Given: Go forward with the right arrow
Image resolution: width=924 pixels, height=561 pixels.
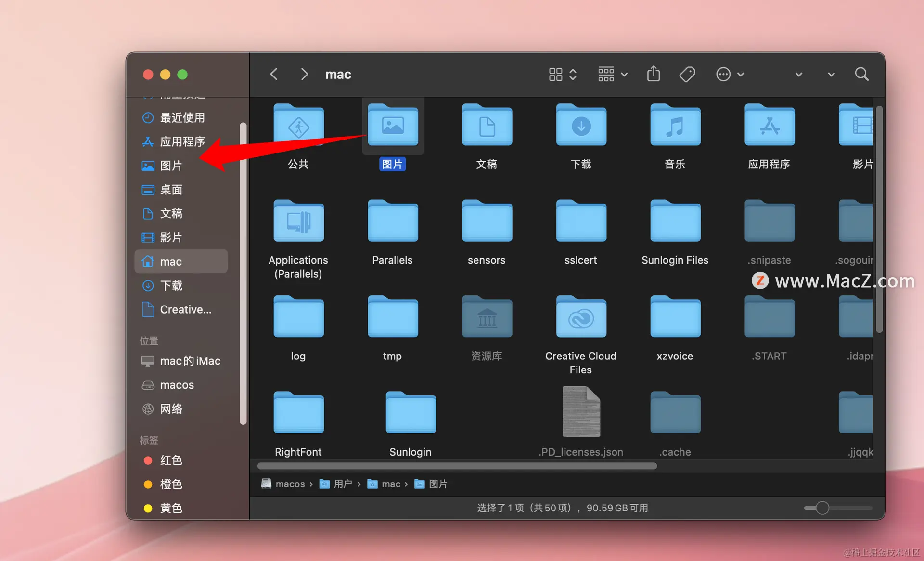Looking at the screenshot, I should pyautogui.click(x=304, y=74).
